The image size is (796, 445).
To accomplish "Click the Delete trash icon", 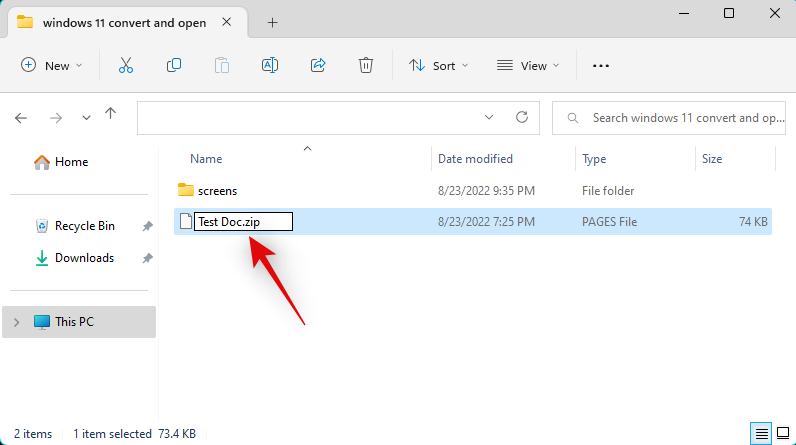I will [x=366, y=65].
